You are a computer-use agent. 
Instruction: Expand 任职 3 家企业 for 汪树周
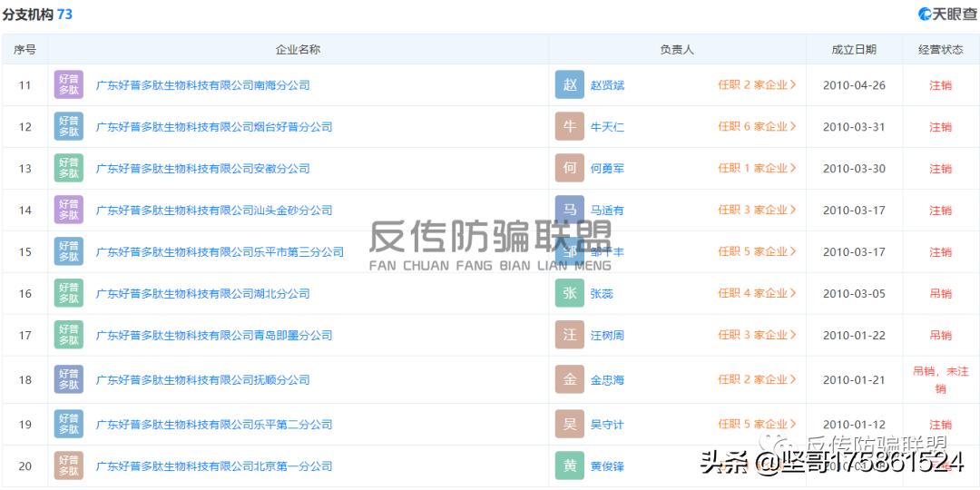tap(757, 335)
